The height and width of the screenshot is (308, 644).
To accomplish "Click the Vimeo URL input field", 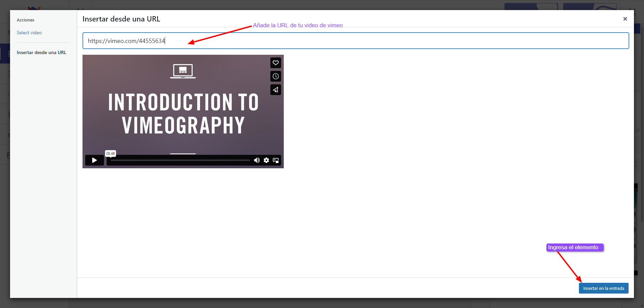I will pyautogui.click(x=356, y=41).
